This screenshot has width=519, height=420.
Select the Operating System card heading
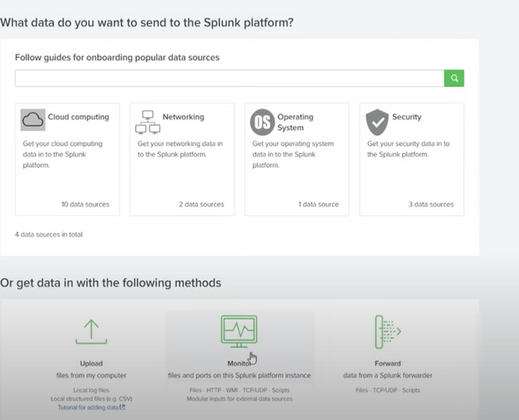(x=296, y=123)
